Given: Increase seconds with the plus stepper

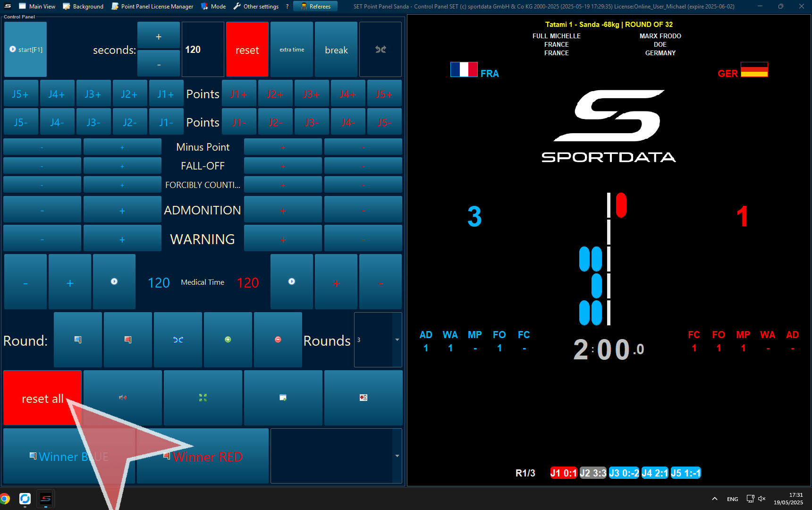Looking at the screenshot, I should [159, 36].
